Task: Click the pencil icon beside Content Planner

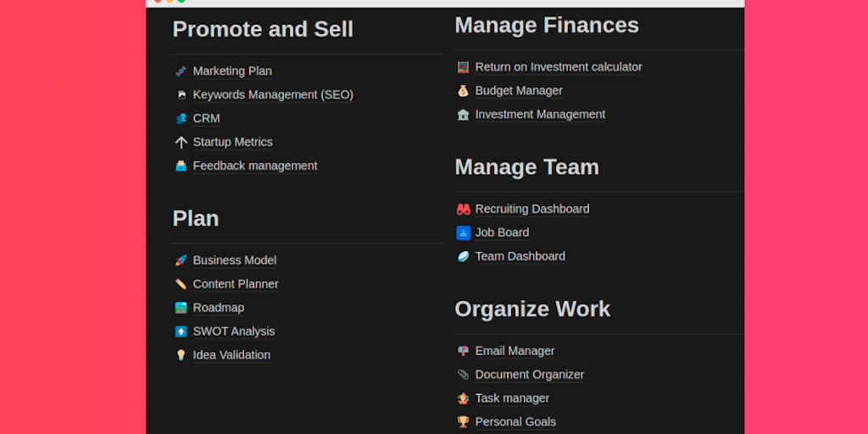Action: tap(181, 284)
